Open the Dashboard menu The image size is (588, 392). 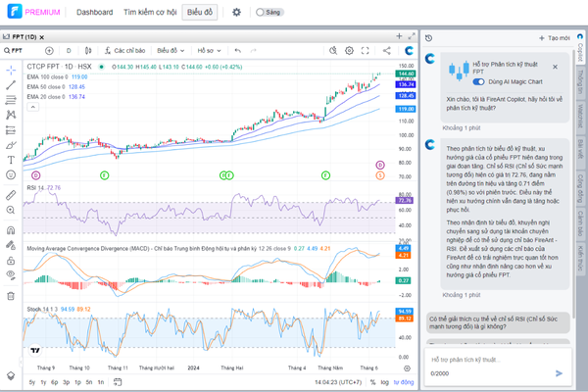pyautogui.click(x=94, y=13)
